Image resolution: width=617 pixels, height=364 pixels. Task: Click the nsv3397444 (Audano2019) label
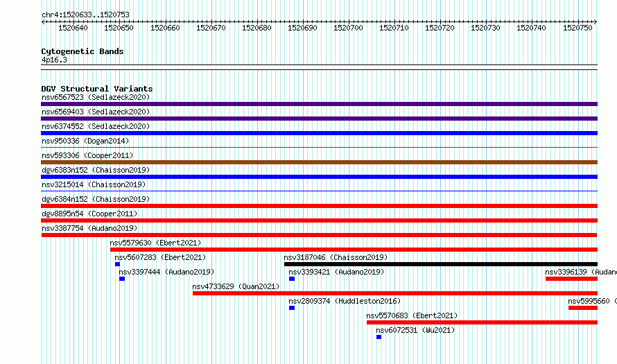166,272
